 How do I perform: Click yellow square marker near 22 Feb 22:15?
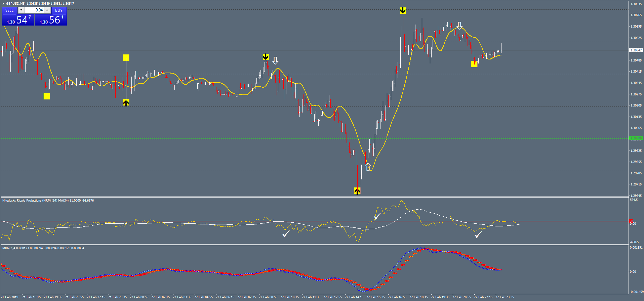pyautogui.click(x=474, y=64)
